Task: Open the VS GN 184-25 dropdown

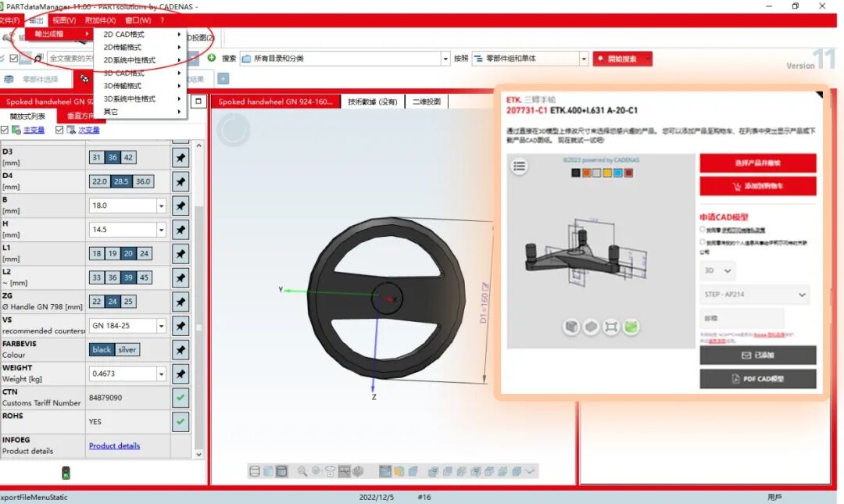Action: click(x=161, y=326)
